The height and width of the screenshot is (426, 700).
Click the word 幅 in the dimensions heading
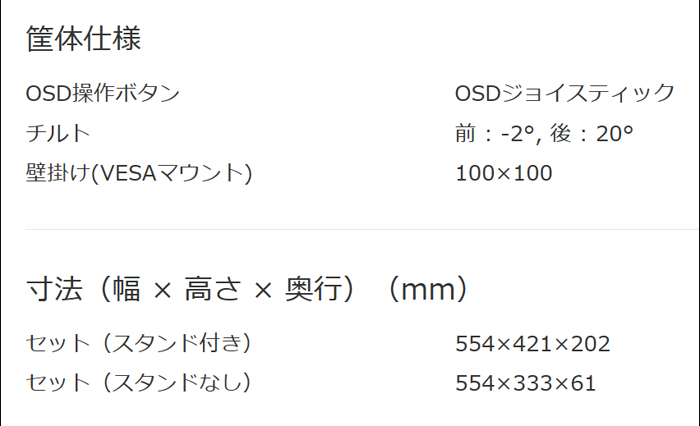pos(126,289)
